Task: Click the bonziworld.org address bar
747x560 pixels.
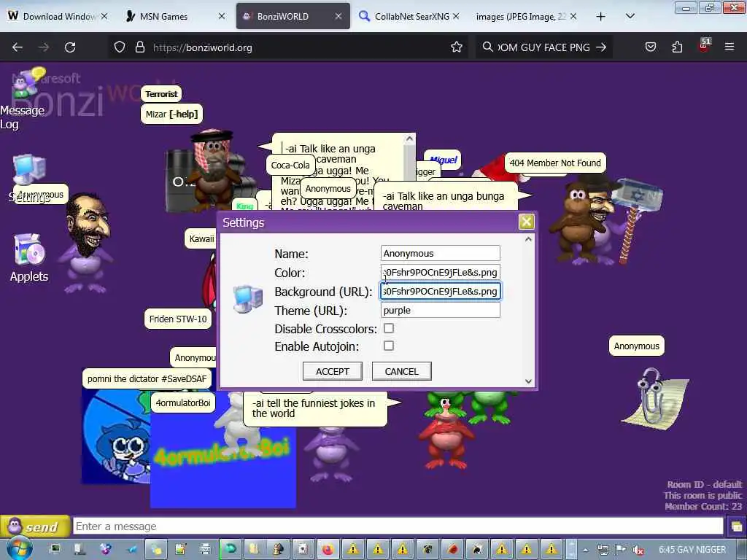Action: coord(288,47)
